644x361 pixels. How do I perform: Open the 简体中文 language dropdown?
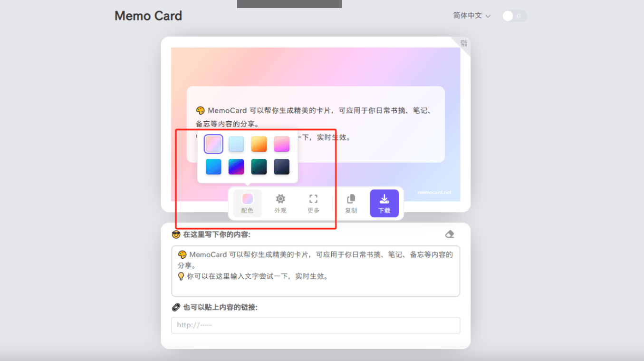click(468, 16)
